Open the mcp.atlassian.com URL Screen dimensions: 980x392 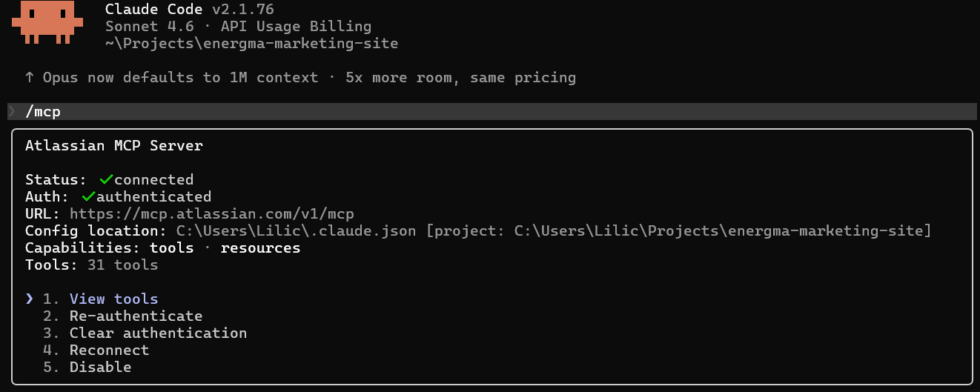(x=211, y=213)
